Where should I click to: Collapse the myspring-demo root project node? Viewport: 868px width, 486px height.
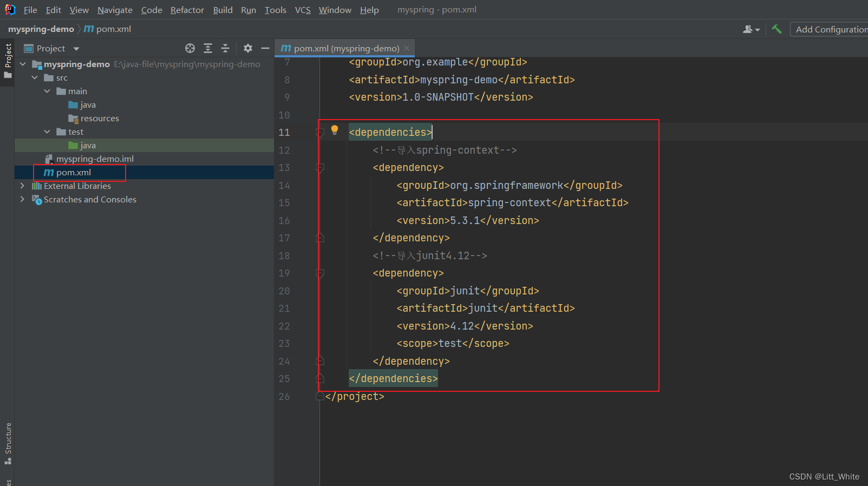(x=23, y=64)
